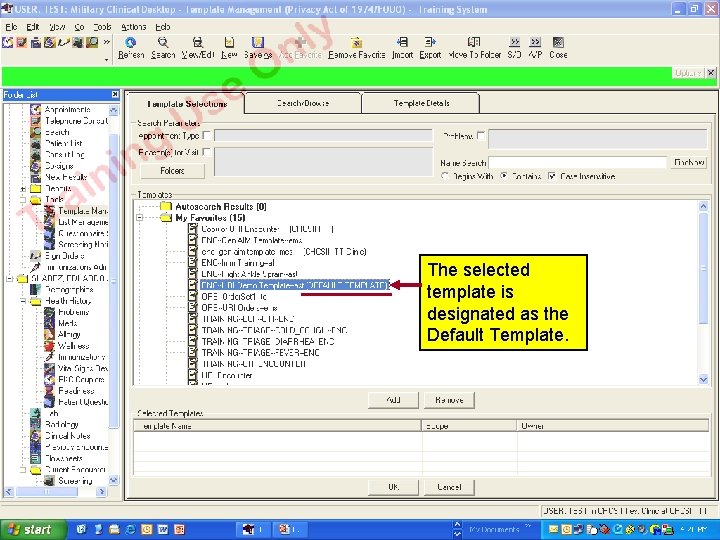Click the Import toolbar icon

(x=402, y=48)
